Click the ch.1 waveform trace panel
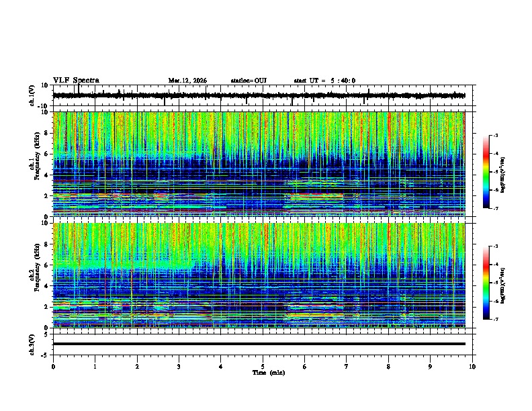The height and width of the screenshot is (411, 532). [x=264, y=95]
